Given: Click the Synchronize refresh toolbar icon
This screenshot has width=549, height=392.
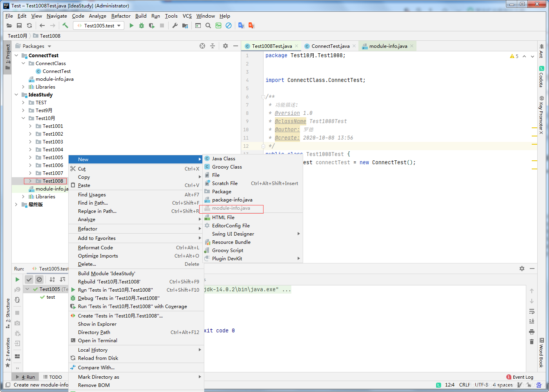Looking at the screenshot, I should coord(29,25).
